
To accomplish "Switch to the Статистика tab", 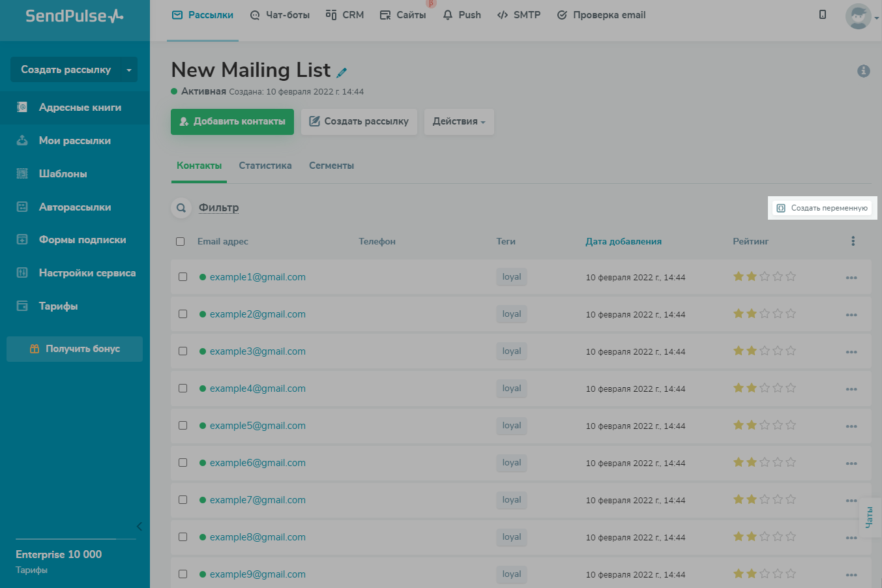I will 265,166.
